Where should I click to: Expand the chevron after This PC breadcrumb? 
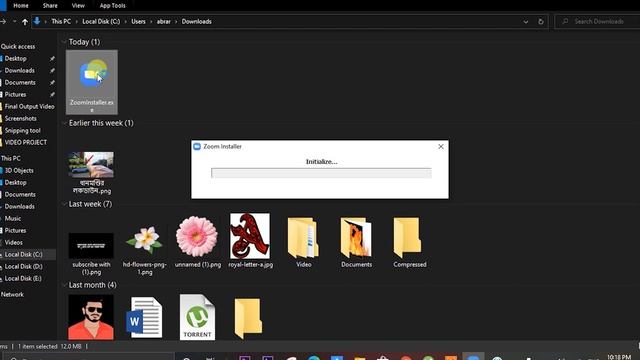click(76, 22)
